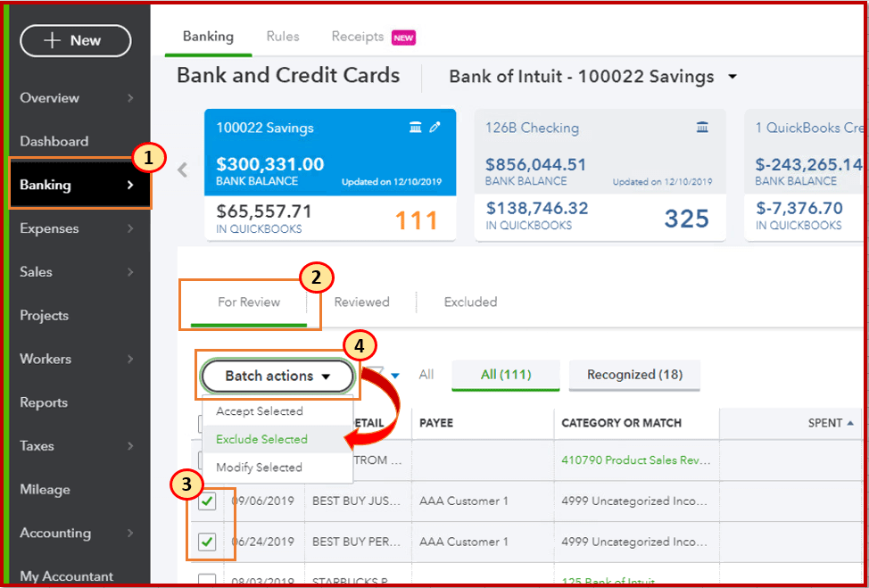The image size is (869, 588).
Task: Click left arrow to scroll account cards
Action: click(x=182, y=170)
